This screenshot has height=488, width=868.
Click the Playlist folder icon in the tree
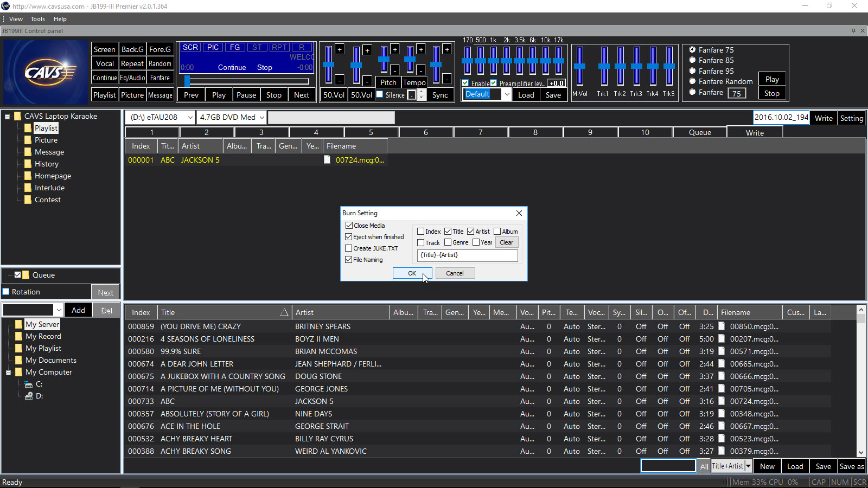pyautogui.click(x=28, y=128)
